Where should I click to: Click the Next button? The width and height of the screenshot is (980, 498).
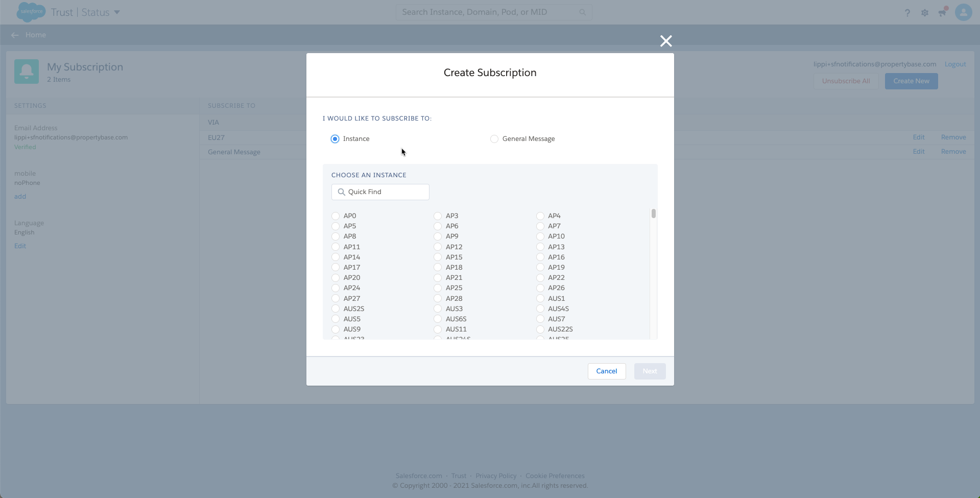[650, 371]
